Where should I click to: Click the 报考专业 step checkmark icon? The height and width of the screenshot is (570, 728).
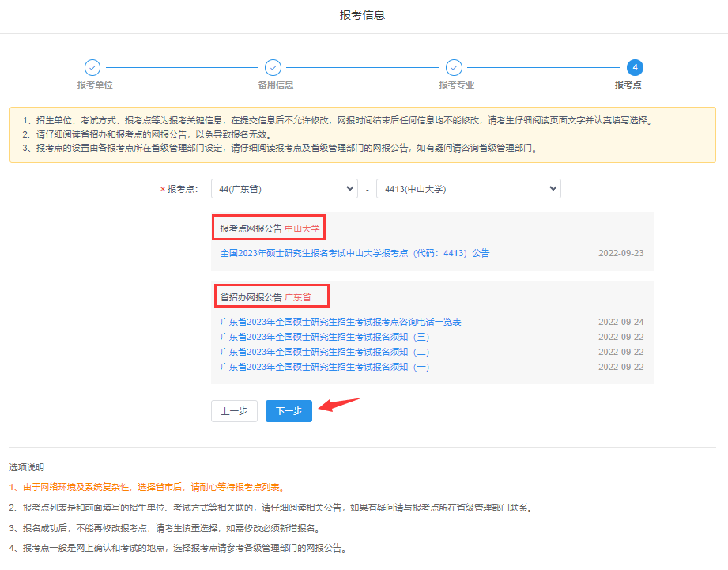(454, 68)
